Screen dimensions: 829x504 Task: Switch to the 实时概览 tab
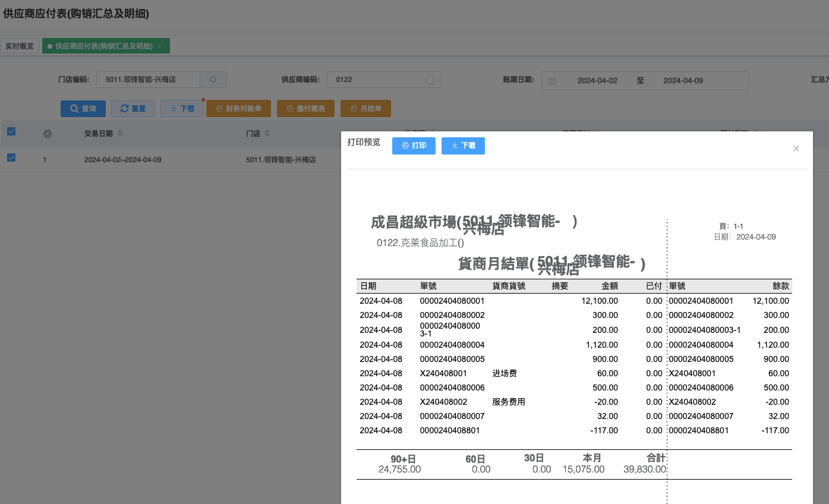[x=20, y=46]
